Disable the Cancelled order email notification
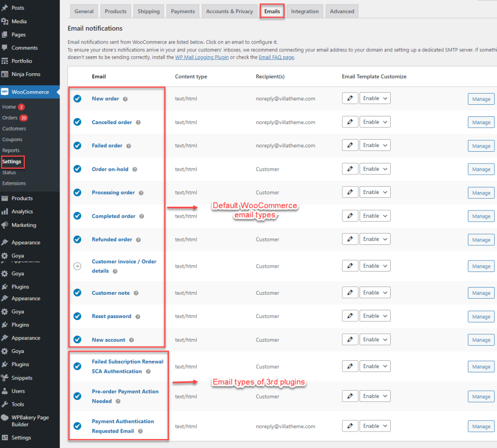Viewport: 497px width, 448px height. coord(77,122)
